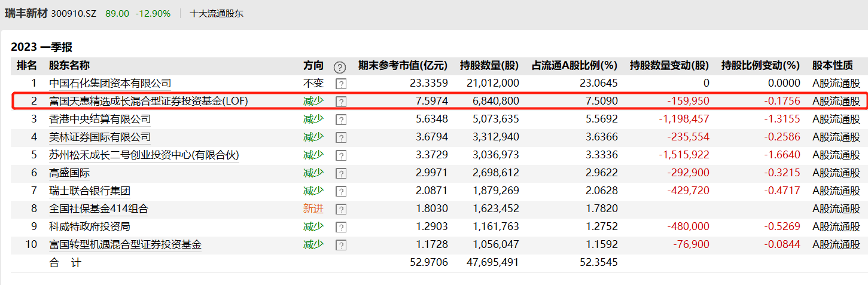868x285 pixels.
Task: Click the question-mark box for 苏州松禾成长二号 row
Action: 341,155
